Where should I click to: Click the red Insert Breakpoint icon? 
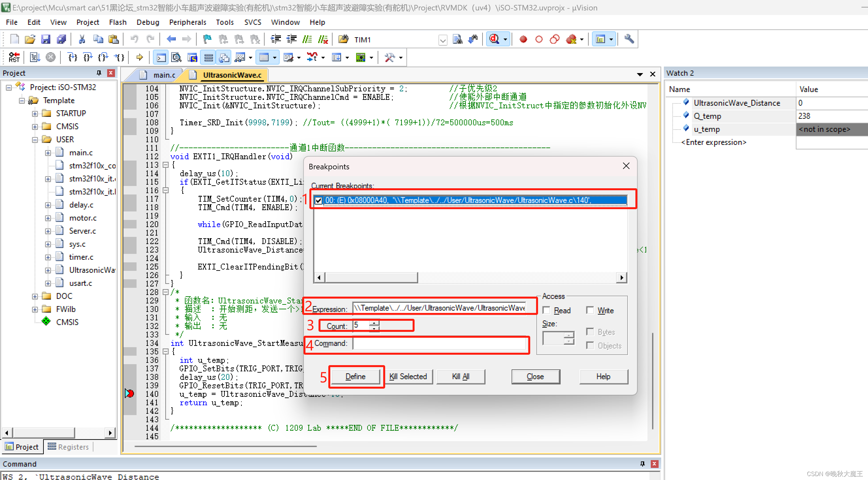click(523, 39)
